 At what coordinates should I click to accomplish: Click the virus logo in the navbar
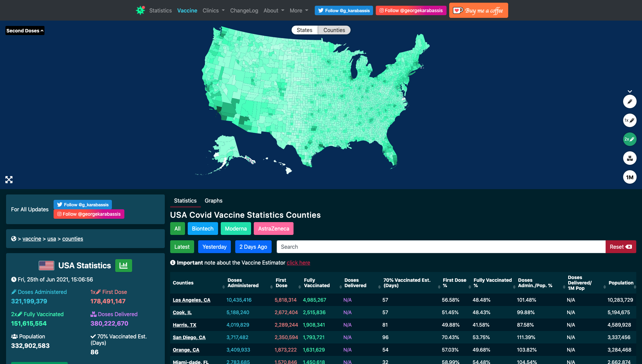[140, 10]
